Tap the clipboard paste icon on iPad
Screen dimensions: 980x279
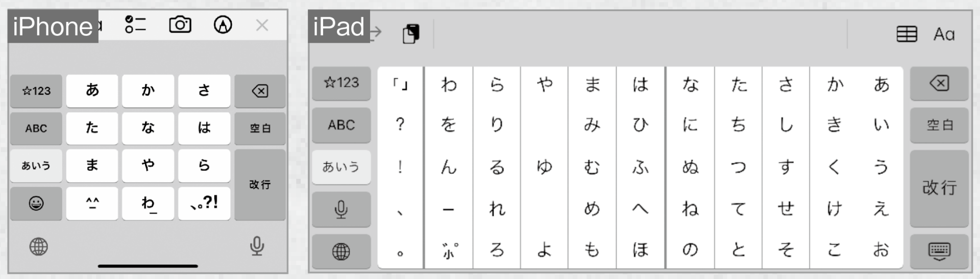411,34
